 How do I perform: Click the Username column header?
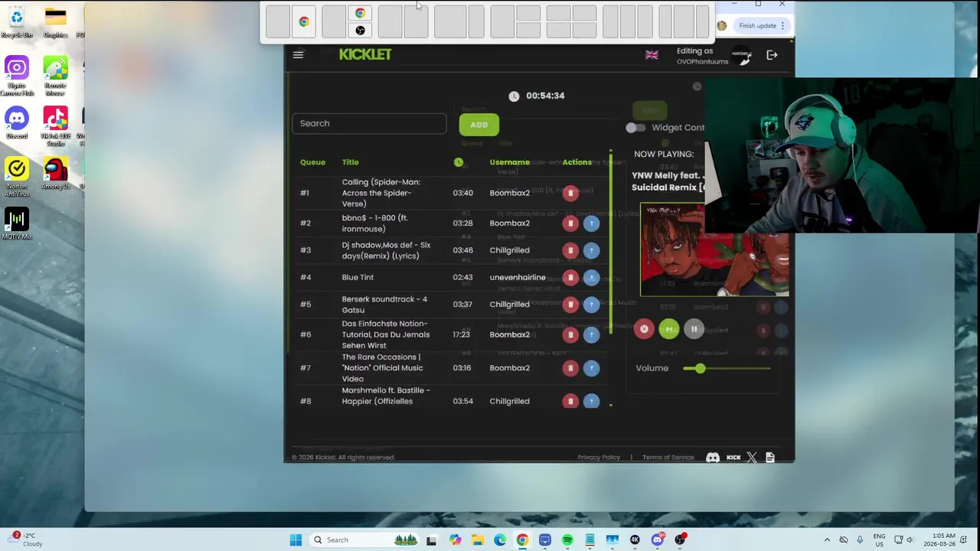click(509, 162)
